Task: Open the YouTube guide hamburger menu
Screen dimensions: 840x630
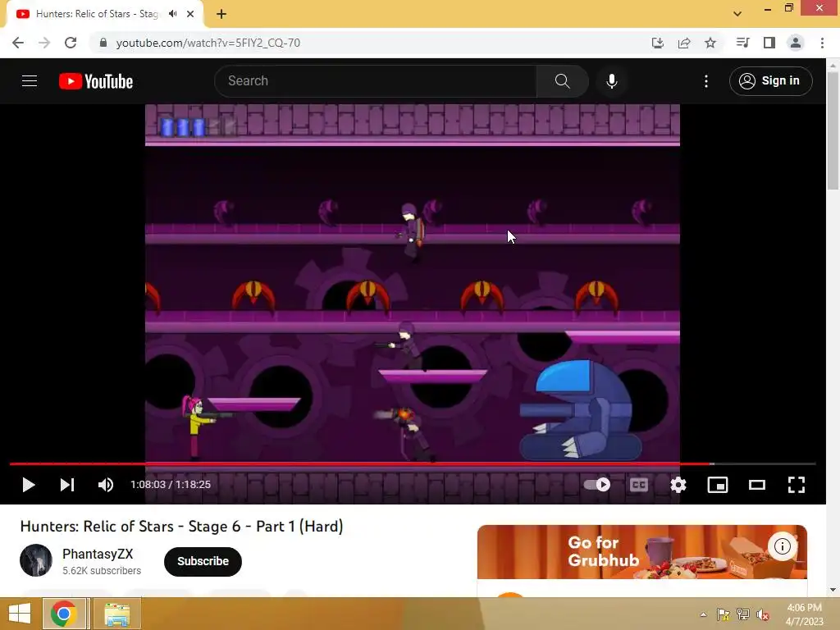Action: [x=30, y=81]
